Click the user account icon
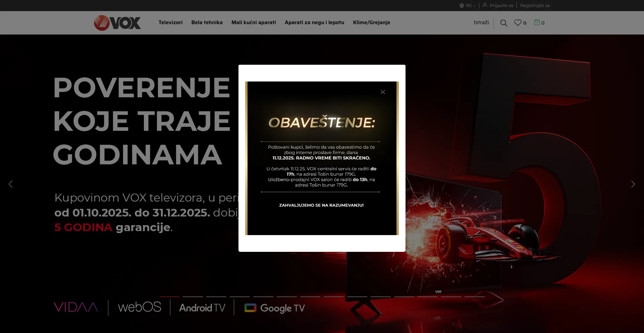This screenshot has width=644, height=333. (x=485, y=5)
